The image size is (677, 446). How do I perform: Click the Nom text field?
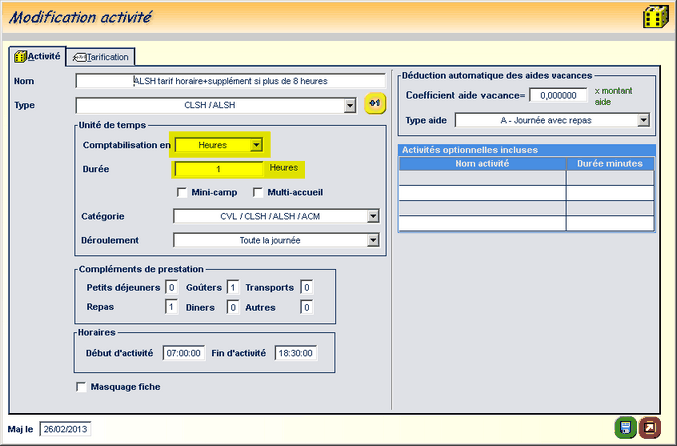[230, 81]
